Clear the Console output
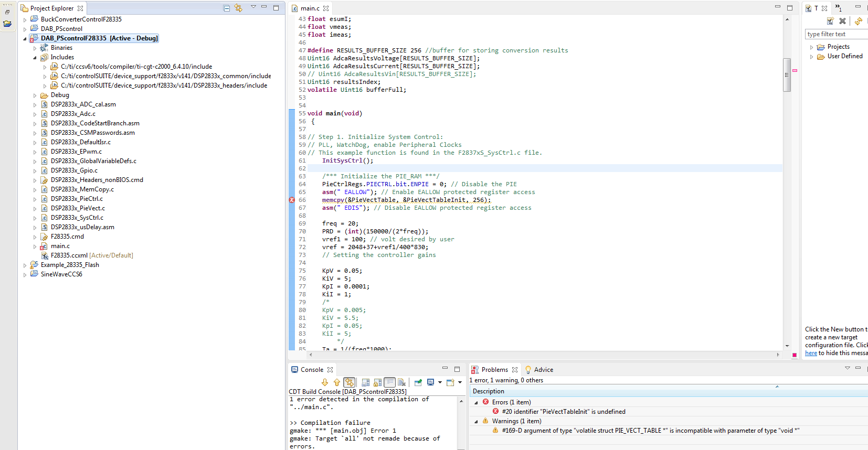868x450 pixels. [x=402, y=382]
